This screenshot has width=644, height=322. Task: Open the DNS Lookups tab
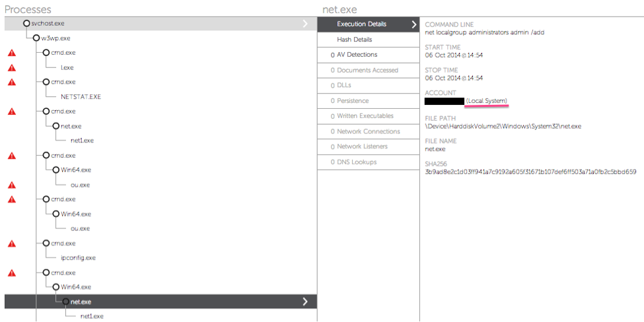tap(369, 162)
